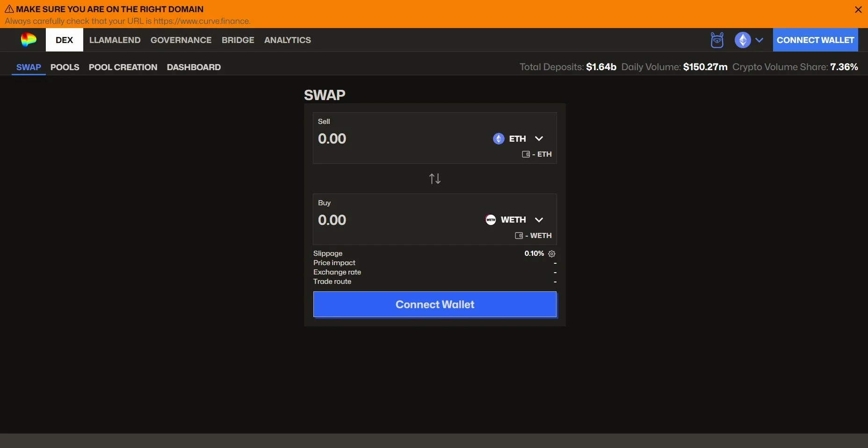Open the ETH sell token dropdown
The width and height of the screenshot is (868, 448).
click(x=518, y=139)
